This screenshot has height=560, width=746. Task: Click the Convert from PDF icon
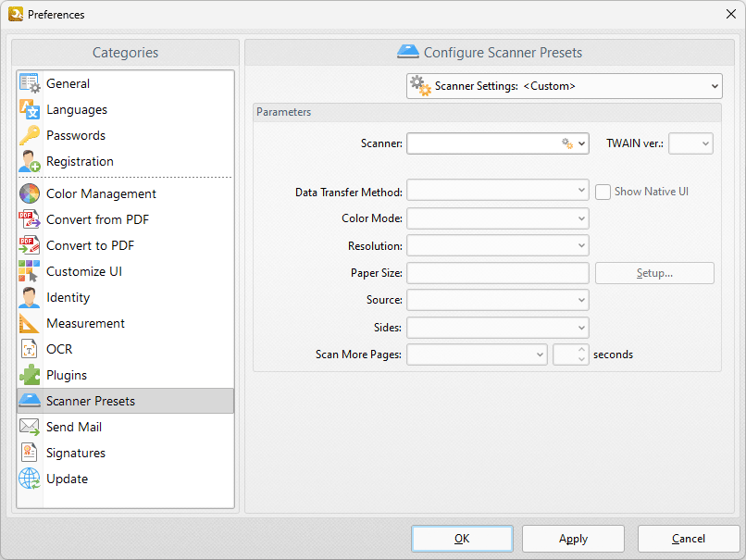point(30,219)
